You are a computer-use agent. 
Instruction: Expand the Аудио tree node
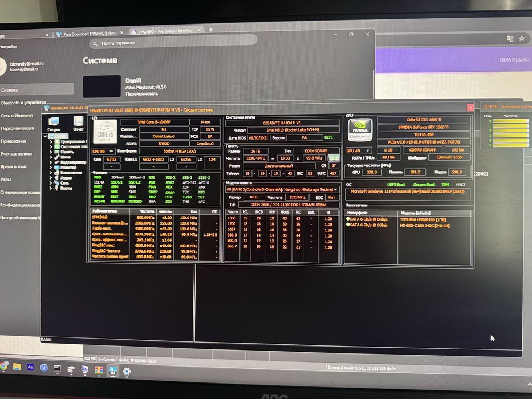pyautogui.click(x=51, y=178)
